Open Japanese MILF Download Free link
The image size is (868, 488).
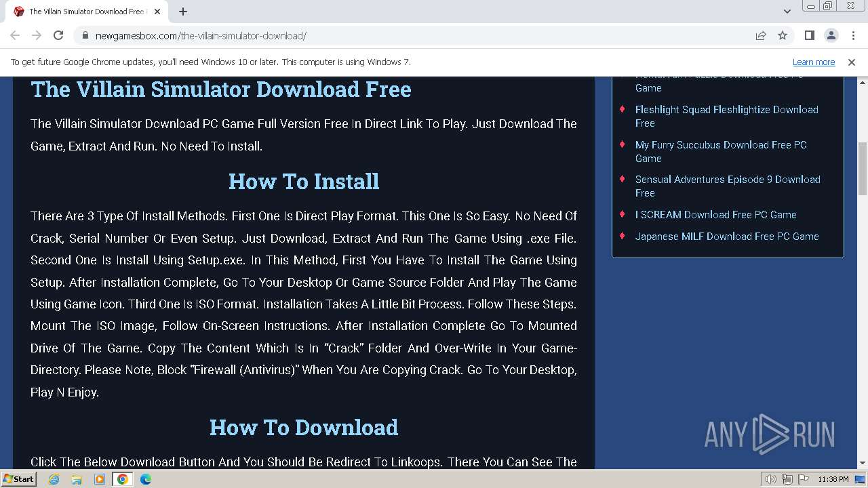point(727,236)
